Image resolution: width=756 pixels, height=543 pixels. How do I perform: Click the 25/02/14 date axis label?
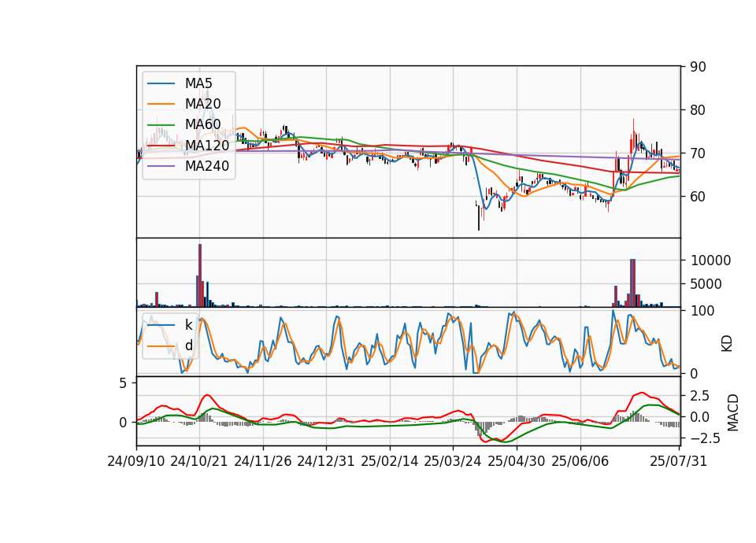(390, 461)
